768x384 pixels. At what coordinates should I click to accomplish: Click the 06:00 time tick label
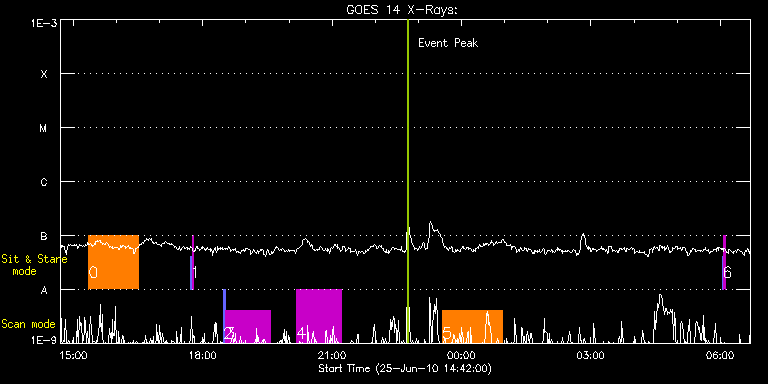pos(720,355)
